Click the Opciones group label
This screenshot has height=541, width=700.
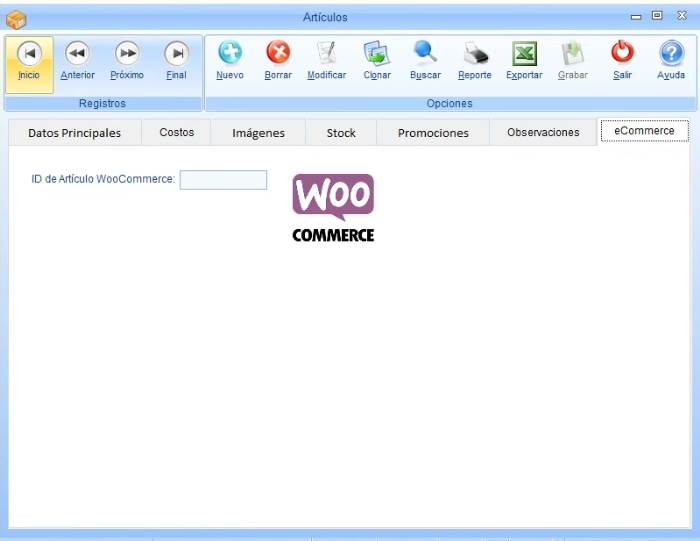(449, 103)
